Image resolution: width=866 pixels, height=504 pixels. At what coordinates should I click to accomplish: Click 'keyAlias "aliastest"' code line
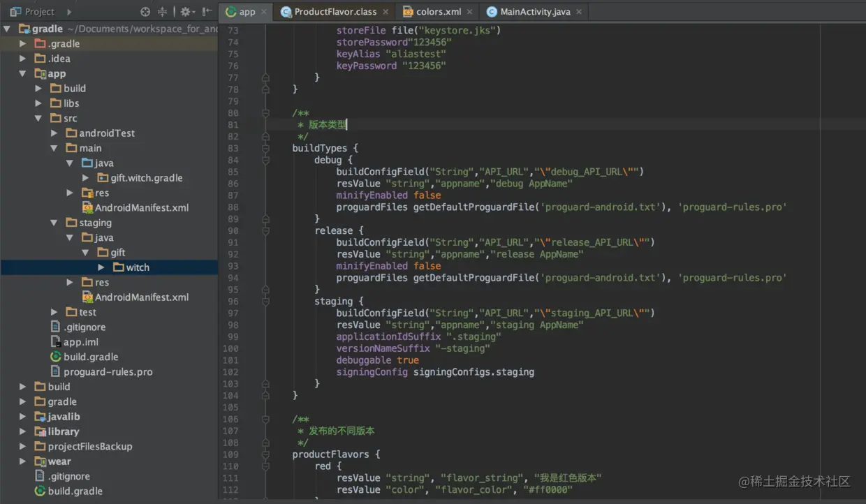[391, 54]
